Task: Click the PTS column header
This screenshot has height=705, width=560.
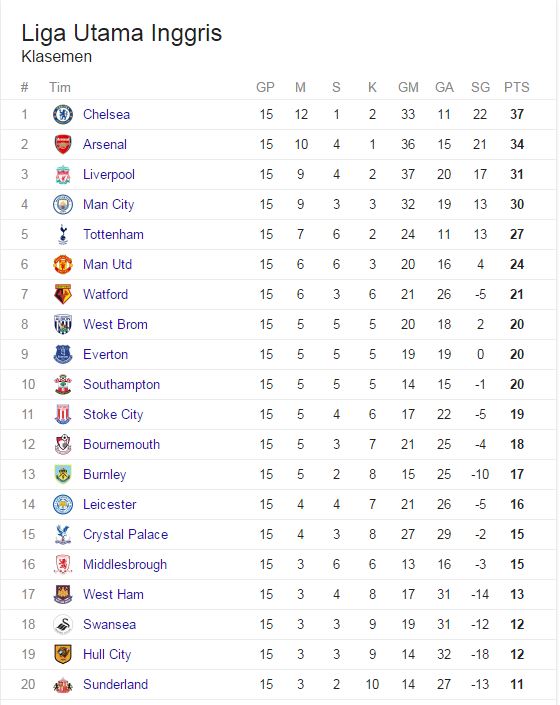Action: pyautogui.click(x=516, y=87)
